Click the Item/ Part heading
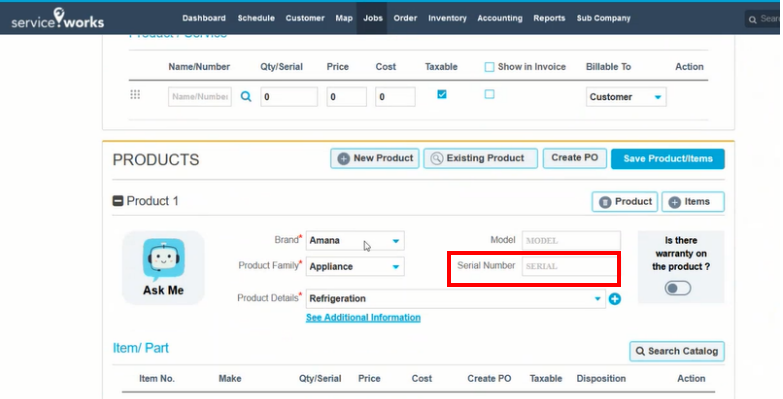 [141, 348]
